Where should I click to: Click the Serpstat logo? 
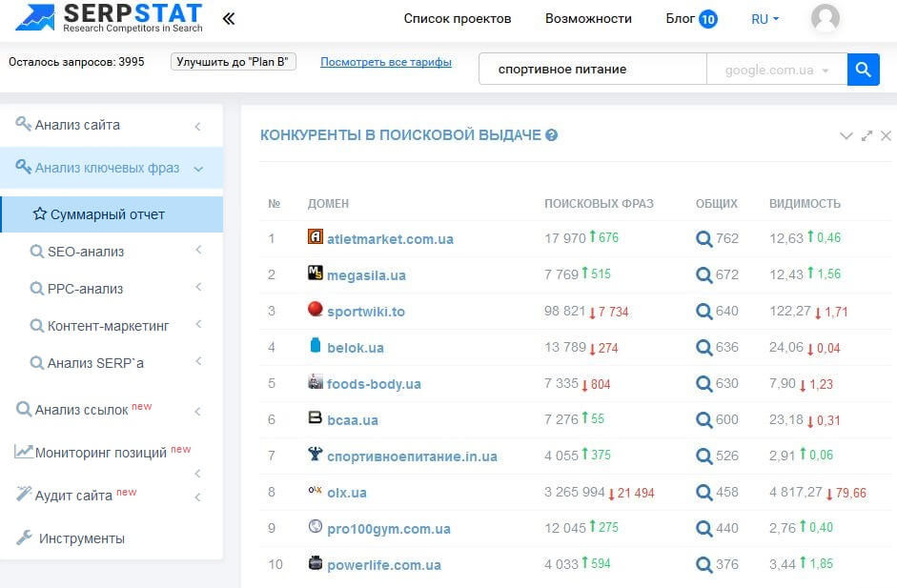click(110, 18)
